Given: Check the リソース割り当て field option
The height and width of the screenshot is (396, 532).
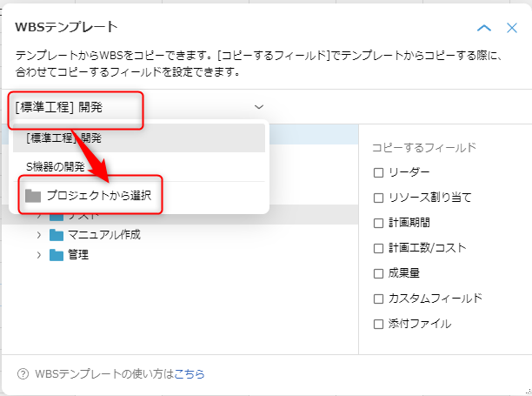Looking at the screenshot, I should [378, 198].
